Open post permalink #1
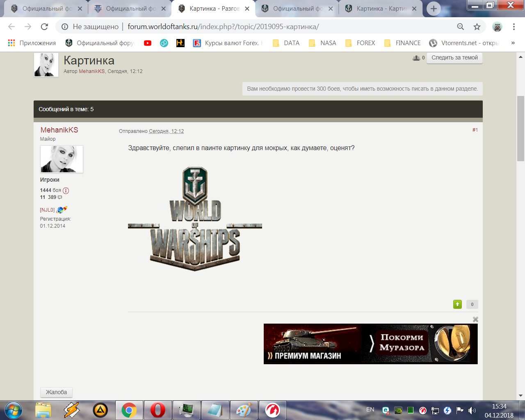 475,130
